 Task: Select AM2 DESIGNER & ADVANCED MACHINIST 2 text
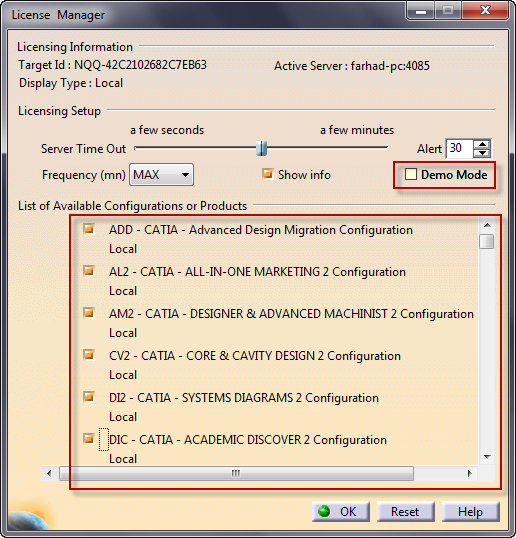pos(291,314)
